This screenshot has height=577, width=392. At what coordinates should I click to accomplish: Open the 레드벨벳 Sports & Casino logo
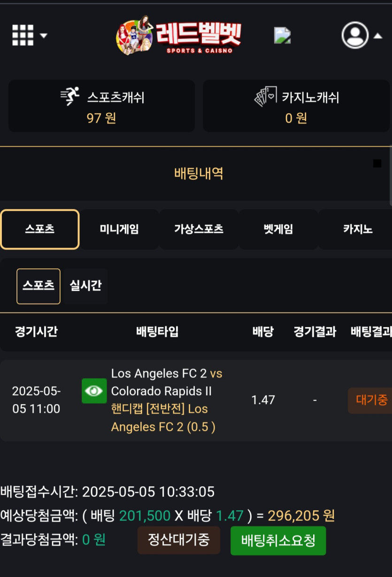pos(179,35)
